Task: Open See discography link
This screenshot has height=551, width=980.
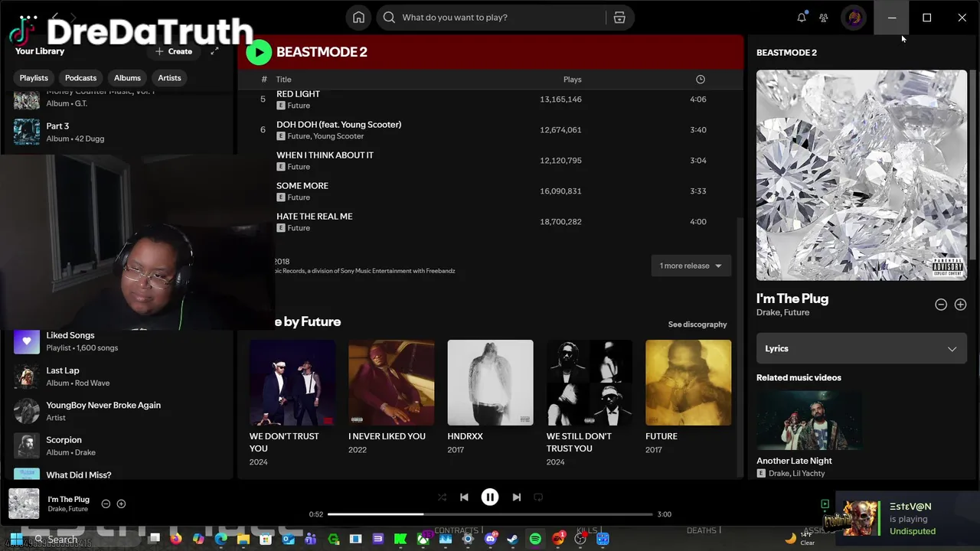Action: pos(697,324)
